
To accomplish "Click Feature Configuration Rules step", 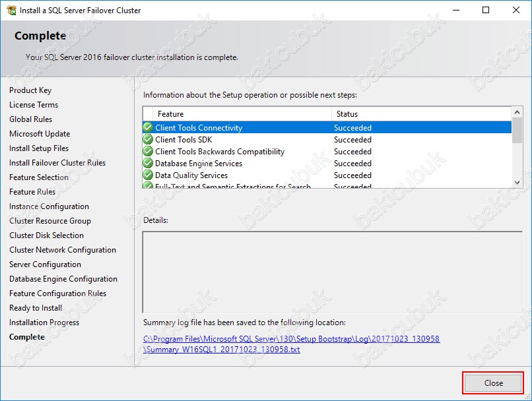I will tap(57, 293).
